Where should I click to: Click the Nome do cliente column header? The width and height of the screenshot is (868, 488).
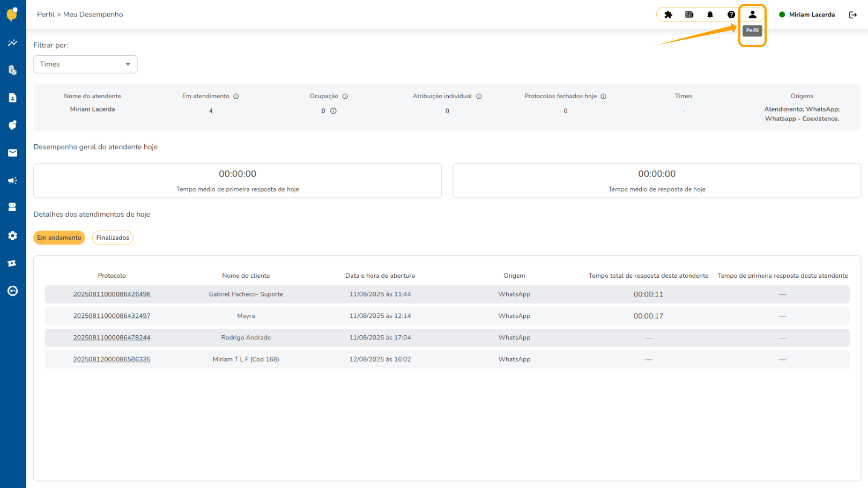[246, 276]
